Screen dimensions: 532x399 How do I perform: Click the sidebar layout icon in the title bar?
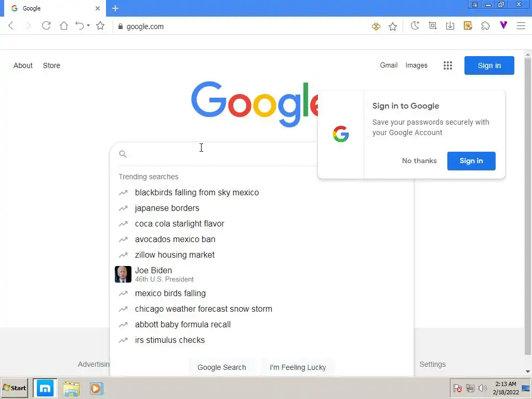475,5
